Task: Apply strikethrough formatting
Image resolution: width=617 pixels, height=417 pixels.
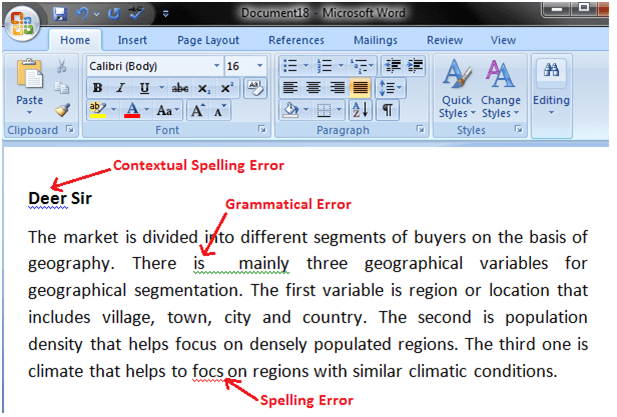Action: pyautogui.click(x=180, y=88)
